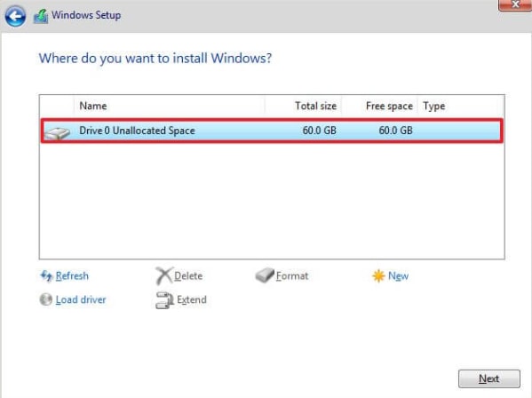Proceed with the Next button

488,378
